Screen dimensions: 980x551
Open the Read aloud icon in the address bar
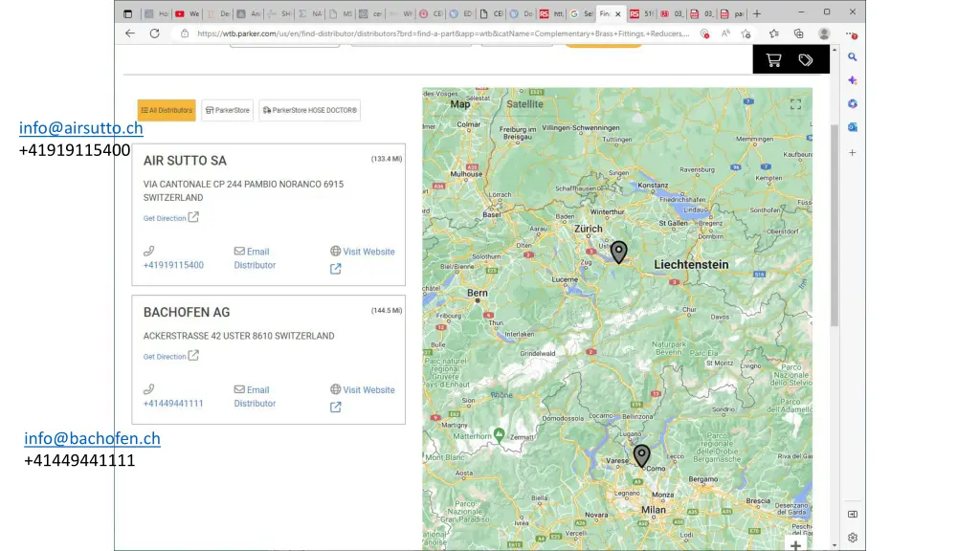(725, 33)
